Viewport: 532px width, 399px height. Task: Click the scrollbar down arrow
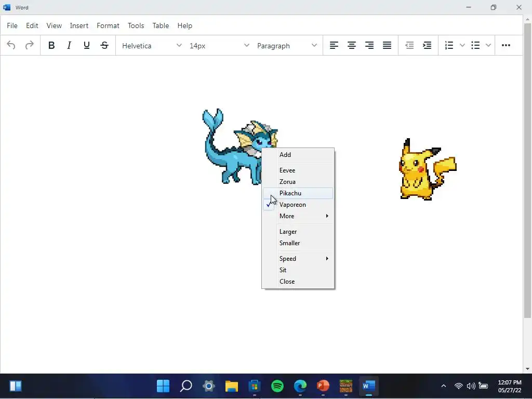point(527,369)
